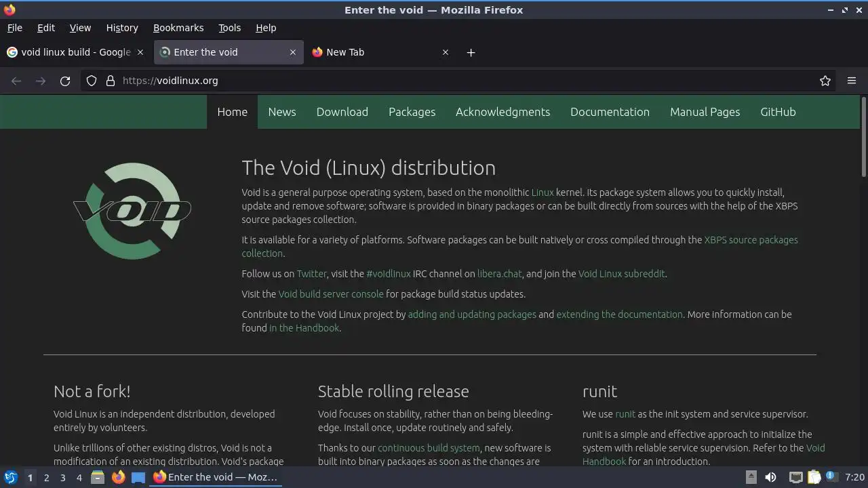This screenshot has width=868, height=488.
Task: Open the file manager from taskbar
Action: coord(98,477)
